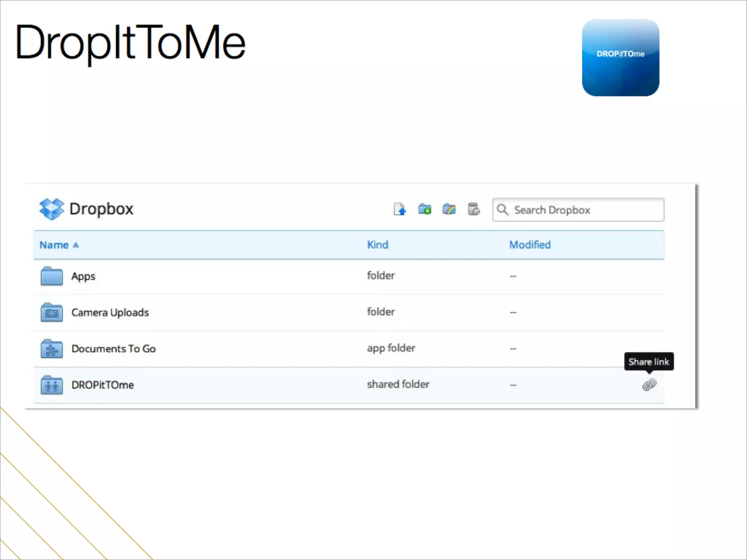Toggle the Name column sort arrow

coord(76,245)
